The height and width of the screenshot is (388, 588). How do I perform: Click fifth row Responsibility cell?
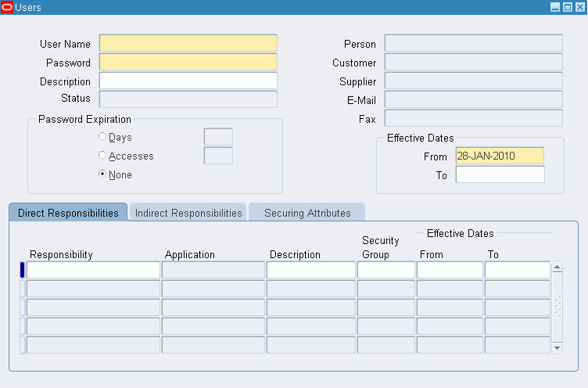93,345
